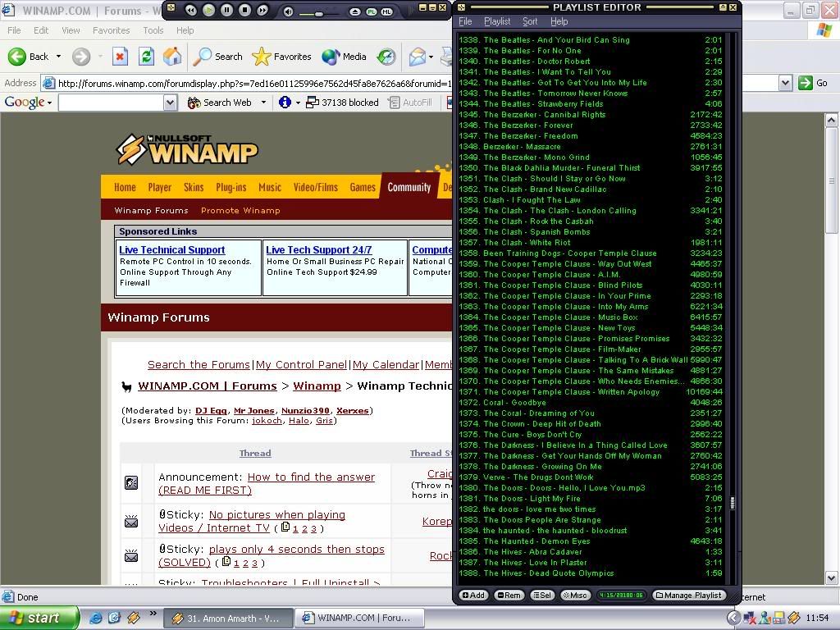Open the Plug-ins tab on Winamp site
The height and width of the screenshot is (630, 840).
tap(231, 187)
